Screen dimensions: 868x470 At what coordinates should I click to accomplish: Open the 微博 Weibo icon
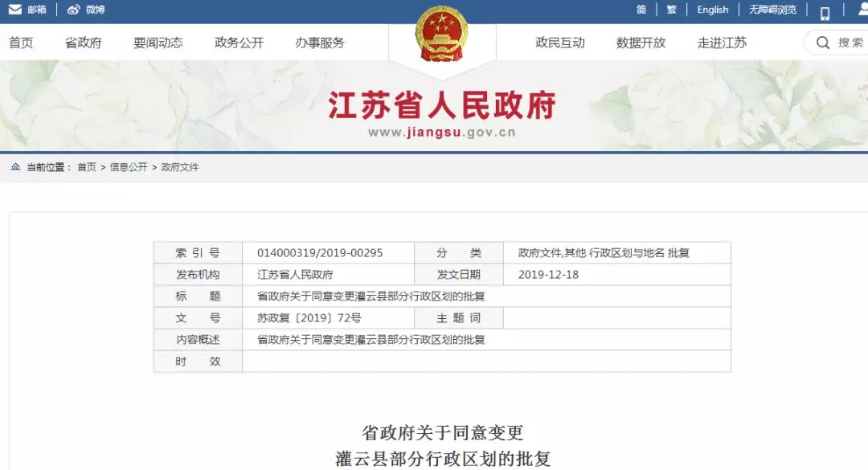74,10
